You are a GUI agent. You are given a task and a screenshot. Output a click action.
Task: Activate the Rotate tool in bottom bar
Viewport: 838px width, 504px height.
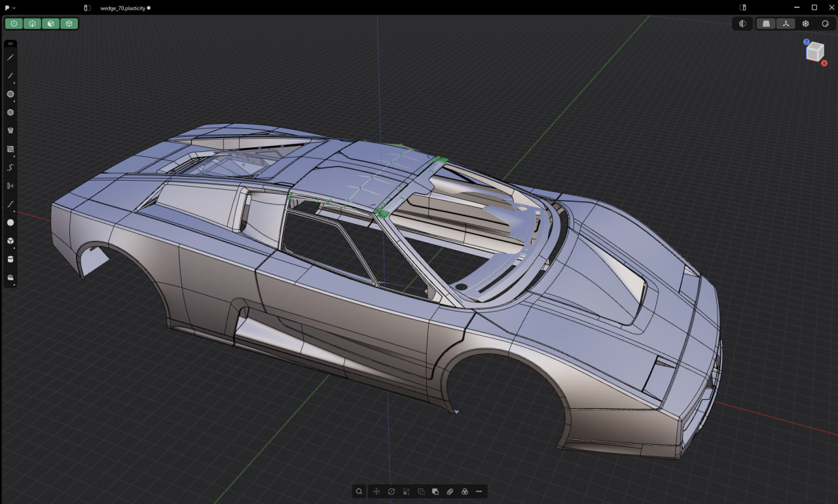coord(392,492)
